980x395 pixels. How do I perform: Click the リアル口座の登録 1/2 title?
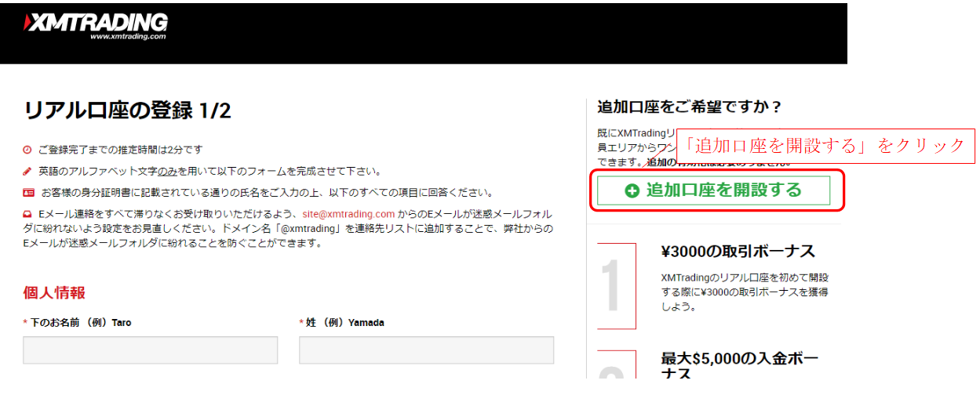(128, 111)
